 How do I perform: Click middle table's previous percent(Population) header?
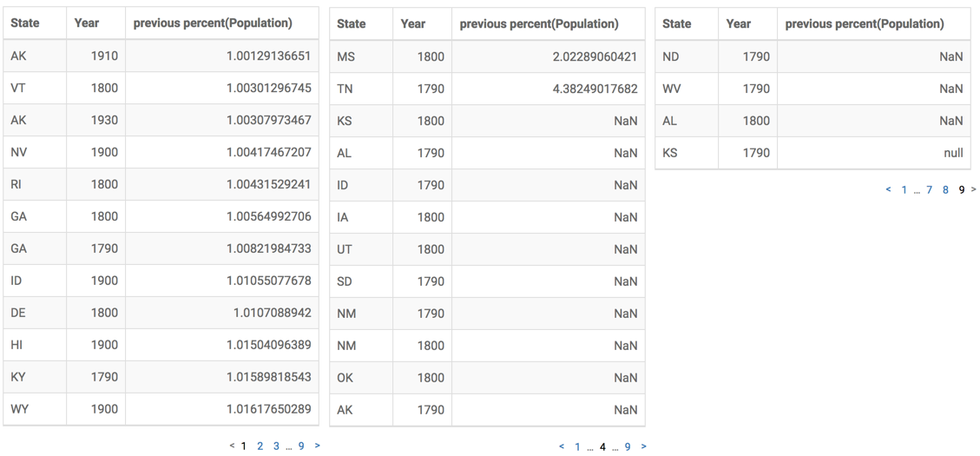click(x=539, y=23)
